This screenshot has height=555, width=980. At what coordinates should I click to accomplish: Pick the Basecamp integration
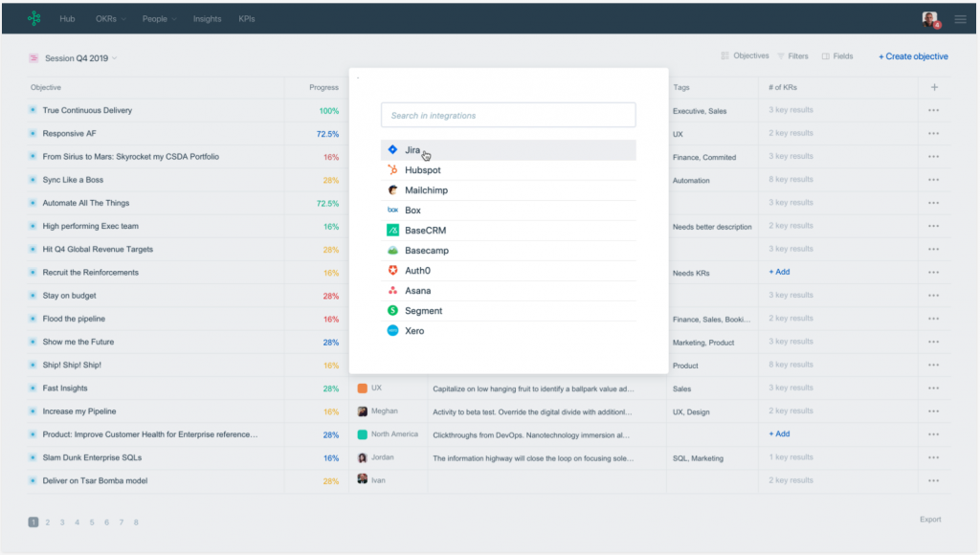(x=508, y=250)
